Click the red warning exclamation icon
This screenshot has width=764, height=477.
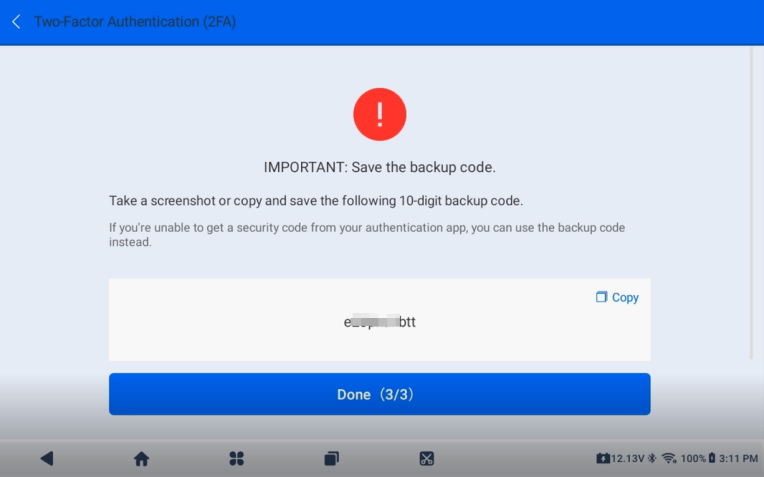380,115
